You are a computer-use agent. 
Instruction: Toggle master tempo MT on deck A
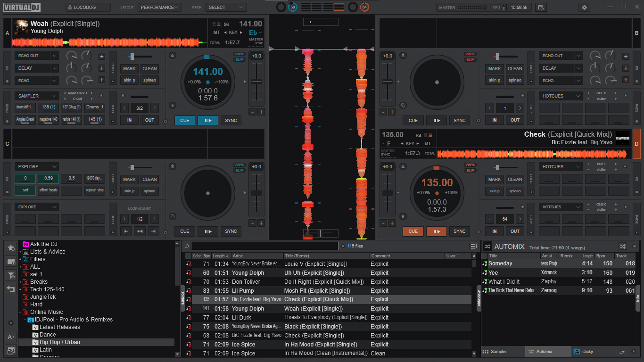[216, 33]
